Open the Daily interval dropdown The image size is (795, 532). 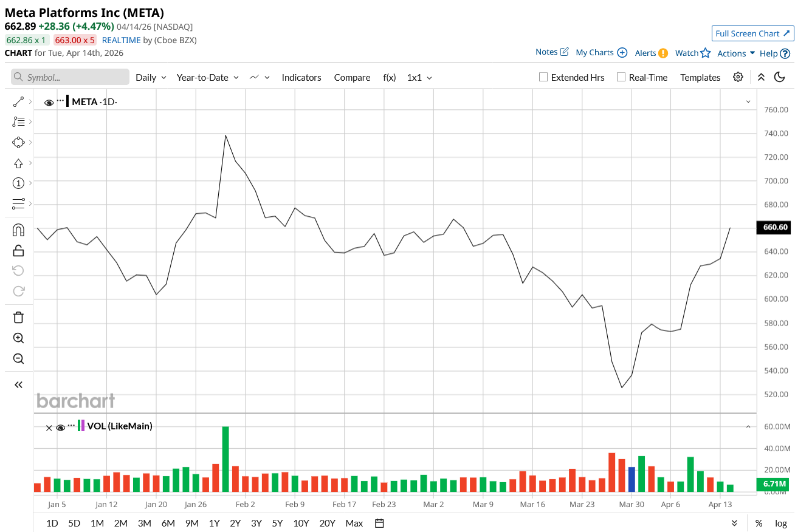point(151,78)
